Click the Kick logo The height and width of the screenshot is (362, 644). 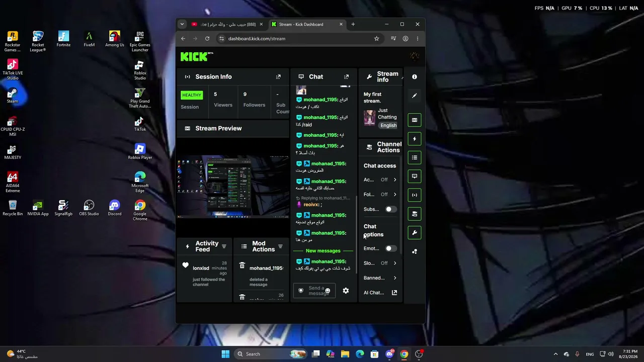click(x=197, y=56)
